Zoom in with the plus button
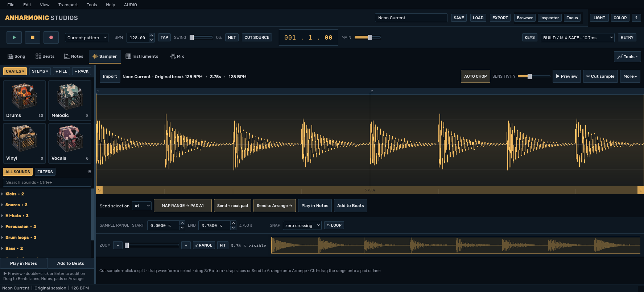 (x=186, y=246)
